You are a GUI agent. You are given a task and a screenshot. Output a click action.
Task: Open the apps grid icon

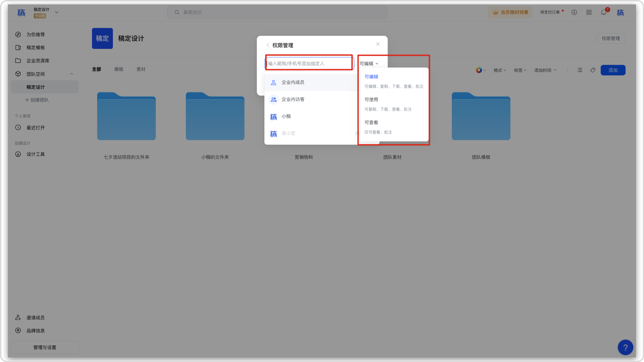pyautogui.click(x=589, y=12)
